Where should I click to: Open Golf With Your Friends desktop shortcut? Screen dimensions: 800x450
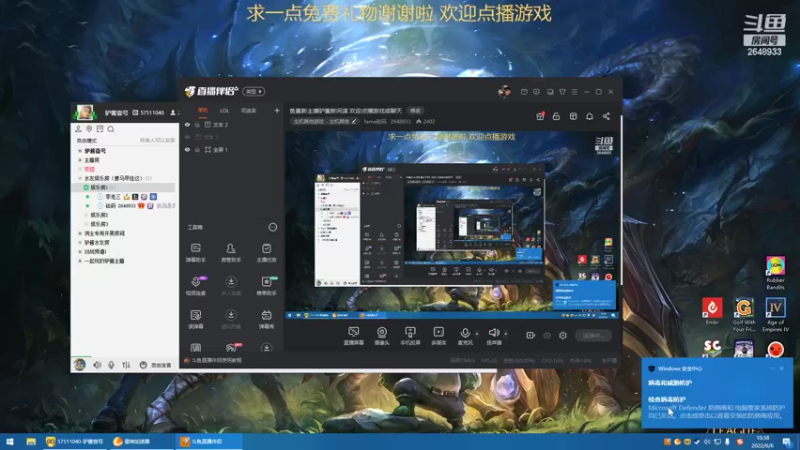coord(744,315)
